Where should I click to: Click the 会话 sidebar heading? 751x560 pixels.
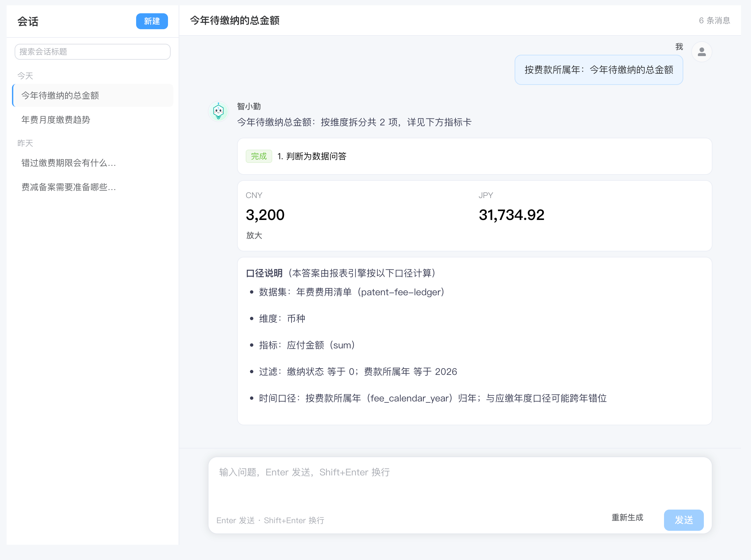28,21
